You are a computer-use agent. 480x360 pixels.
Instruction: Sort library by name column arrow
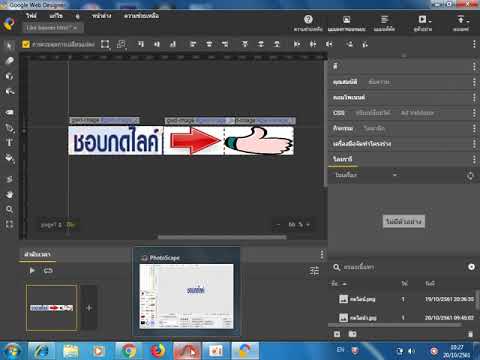[x=344, y=284]
